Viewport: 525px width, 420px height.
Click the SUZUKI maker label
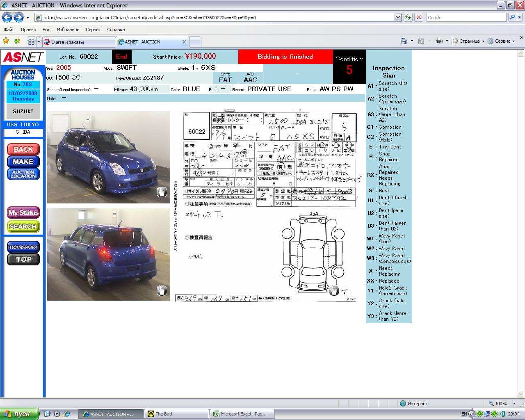(x=23, y=111)
